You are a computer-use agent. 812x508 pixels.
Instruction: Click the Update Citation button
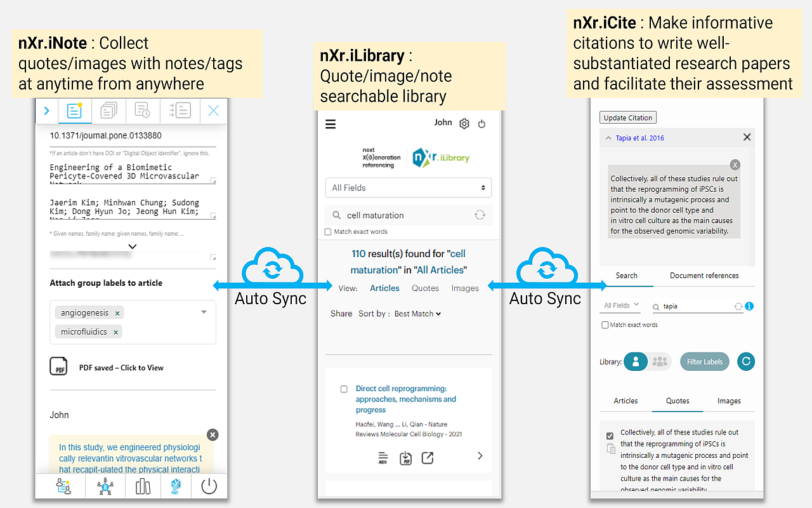[x=628, y=117]
